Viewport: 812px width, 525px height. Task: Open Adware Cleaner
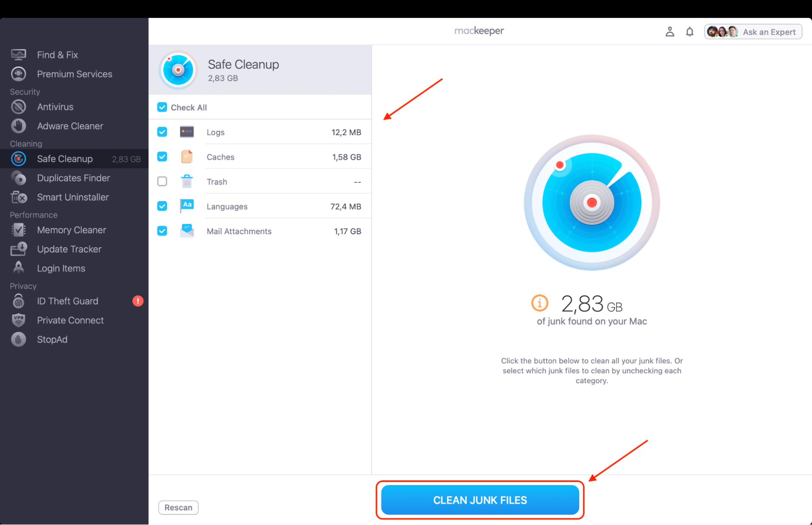point(70,126)
